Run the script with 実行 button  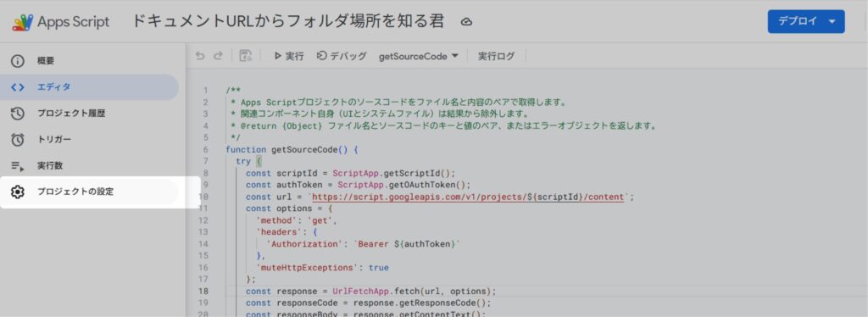(289, 56)
